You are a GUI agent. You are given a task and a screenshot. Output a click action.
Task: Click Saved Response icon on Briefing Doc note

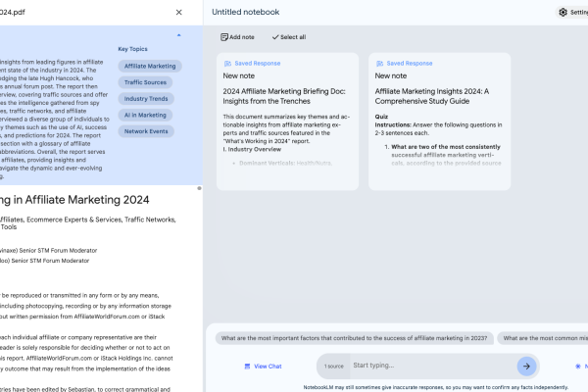tap(227, 64)
